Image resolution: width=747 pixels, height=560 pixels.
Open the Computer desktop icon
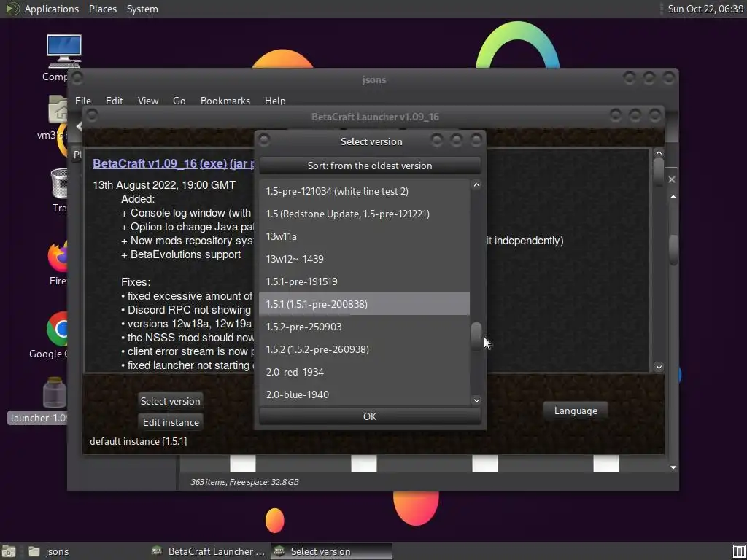click(63, 52)
